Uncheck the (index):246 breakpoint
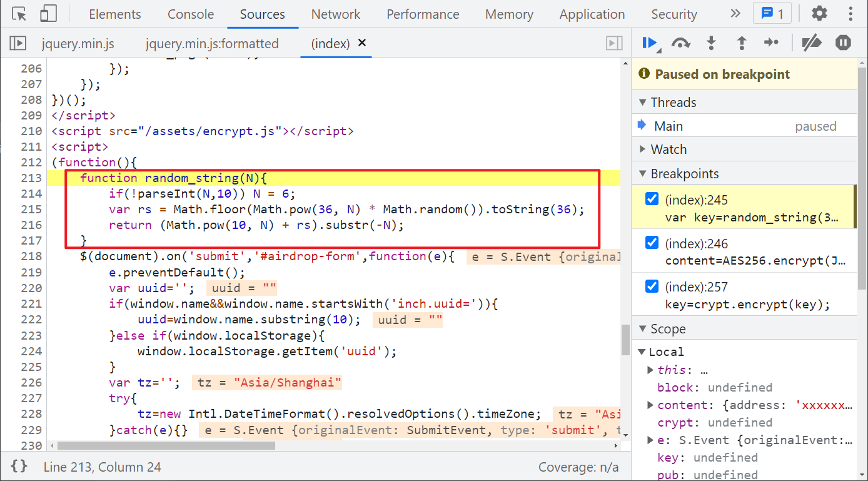 tap(652, 243)
